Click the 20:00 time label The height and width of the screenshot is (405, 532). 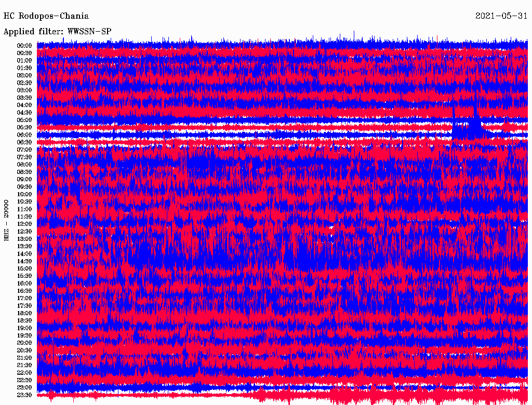point(24,343)
